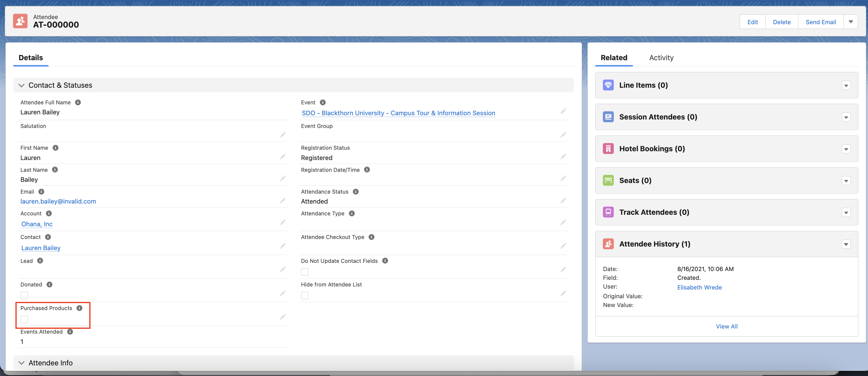868x376 pixels.
Task: Click the Track Attendees purple icon
Action: pyautogui.click(x=608, y=212)
